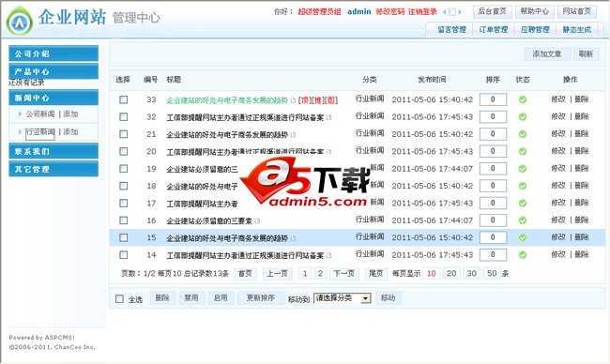Viewport: 610px width, 364px height.
Task: Click 修改密码 link
Action: (x=390, y=12)
